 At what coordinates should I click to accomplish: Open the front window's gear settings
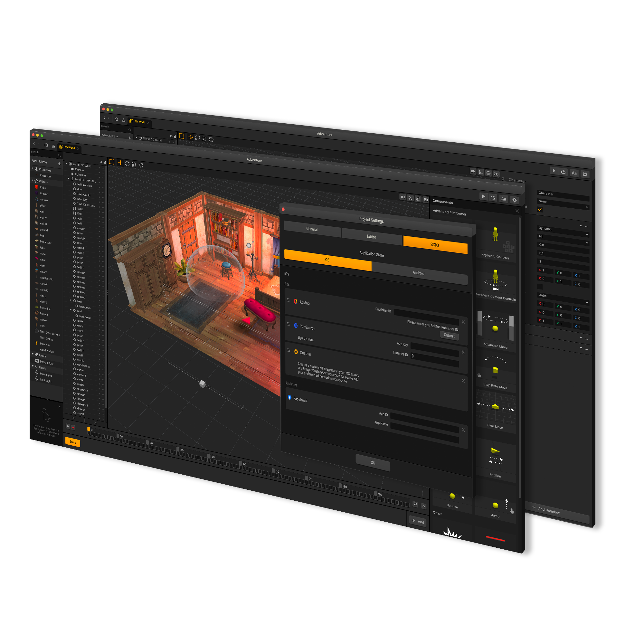[x=514, y=200]
